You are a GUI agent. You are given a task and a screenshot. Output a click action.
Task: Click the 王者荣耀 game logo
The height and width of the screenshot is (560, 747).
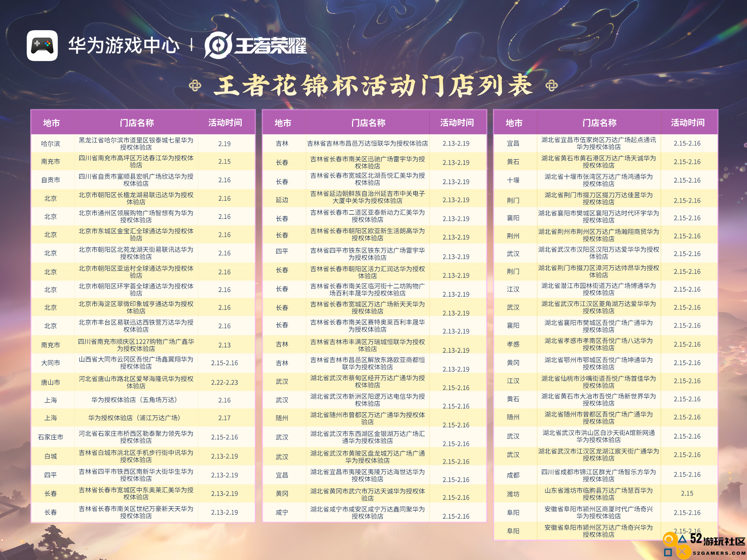point(256,45)
